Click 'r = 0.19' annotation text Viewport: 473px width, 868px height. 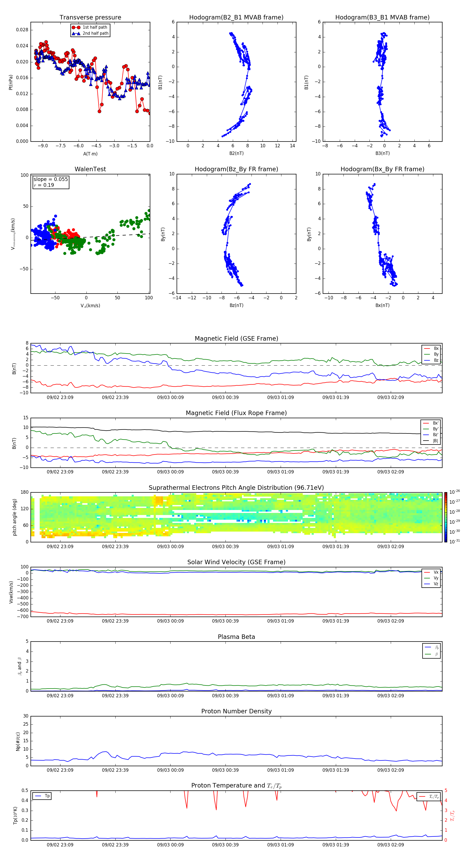[44, 185]
